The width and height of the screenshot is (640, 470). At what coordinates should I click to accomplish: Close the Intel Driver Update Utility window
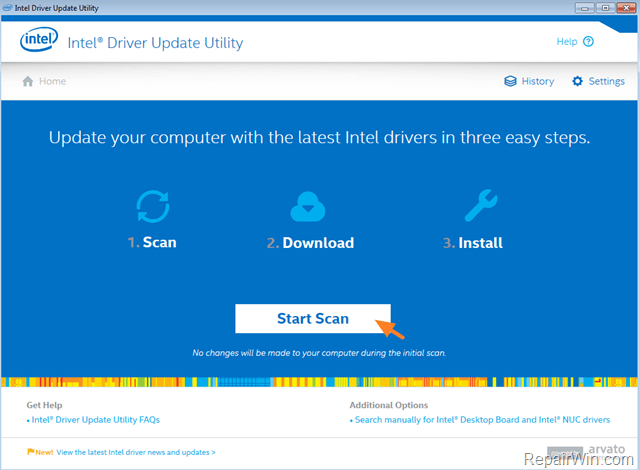click(x=626, y=8)
